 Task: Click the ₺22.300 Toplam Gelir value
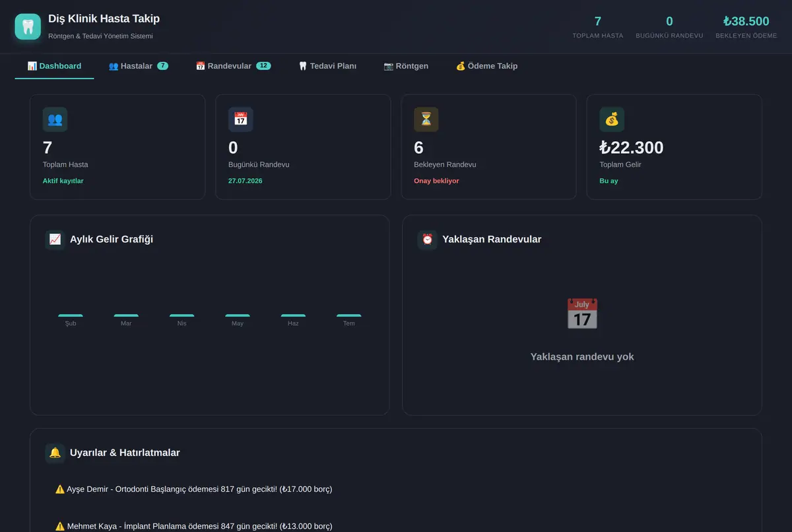pyautogui.click(x=632, y=147)
